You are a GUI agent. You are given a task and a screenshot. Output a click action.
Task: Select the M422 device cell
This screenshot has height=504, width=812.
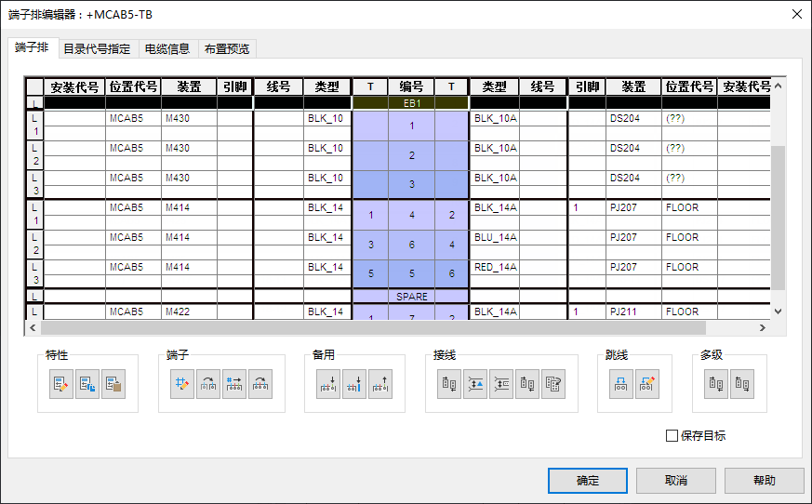point(189,312)
